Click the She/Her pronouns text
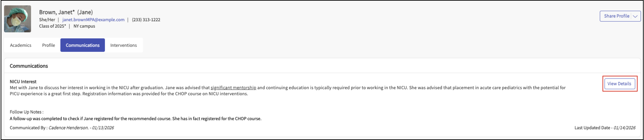Image resolution: width=644 pixels, height=140 pixels. (x=47, y=20)
